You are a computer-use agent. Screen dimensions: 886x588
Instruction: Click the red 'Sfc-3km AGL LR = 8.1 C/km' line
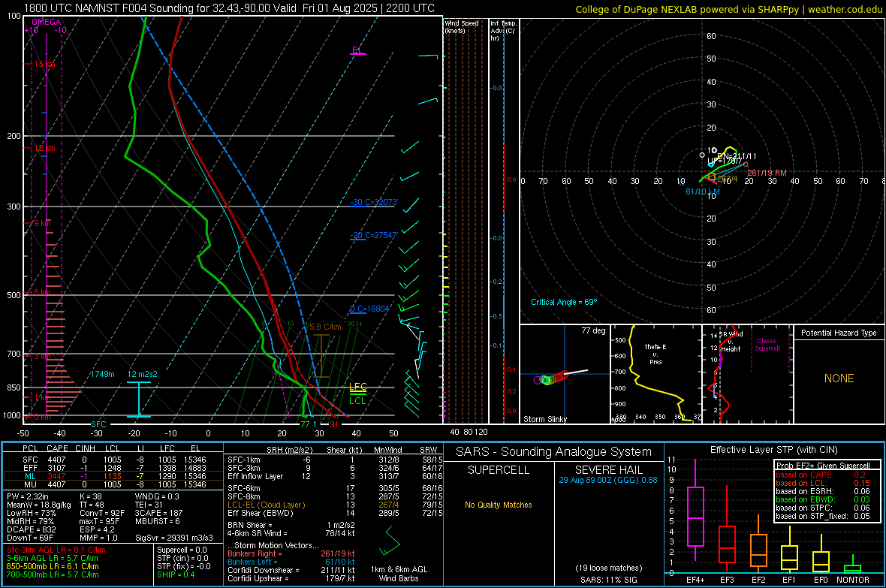(x=56, y=550)
